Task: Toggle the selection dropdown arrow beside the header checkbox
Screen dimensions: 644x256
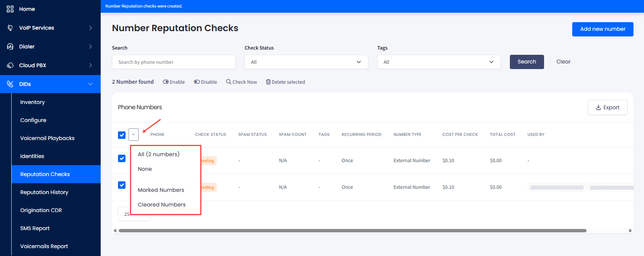Action: click(133, 134)
